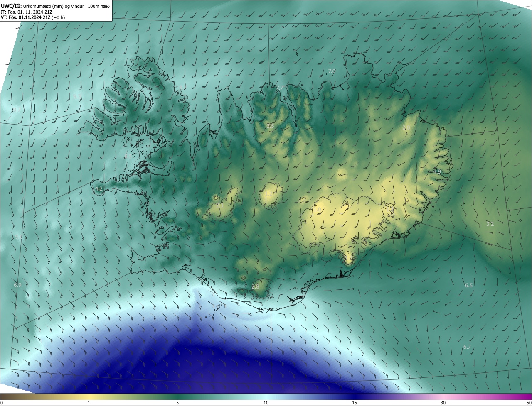Click the 1.0 value label
532x406 pixels.
click(318, 210)
